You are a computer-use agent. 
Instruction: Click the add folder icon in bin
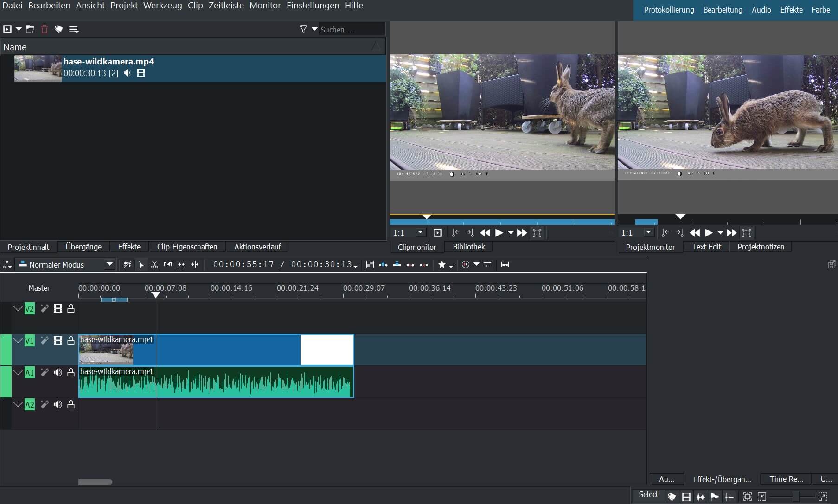pyautogui.click(x=30, y=29)
